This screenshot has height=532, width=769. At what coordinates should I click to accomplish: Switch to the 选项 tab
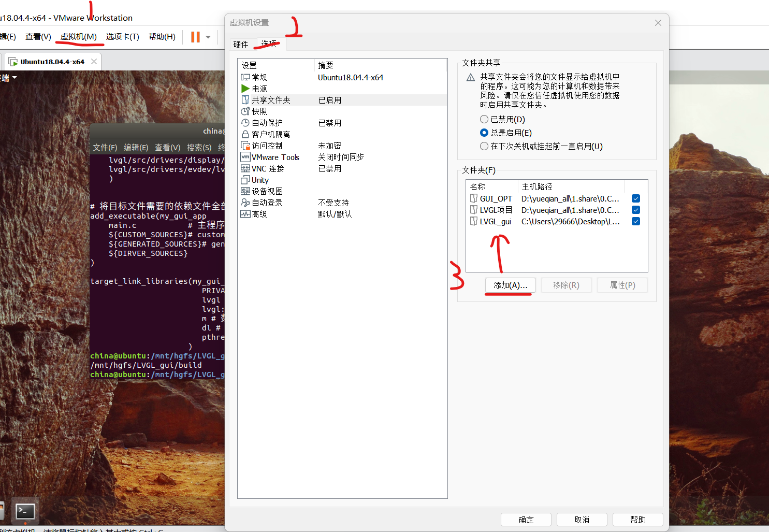tap(269, 44)
